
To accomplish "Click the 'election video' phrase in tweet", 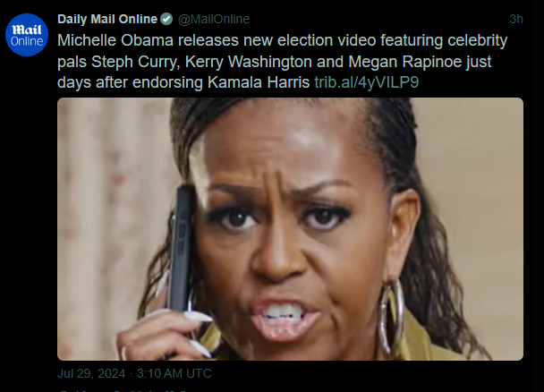I will pos(327,40).
